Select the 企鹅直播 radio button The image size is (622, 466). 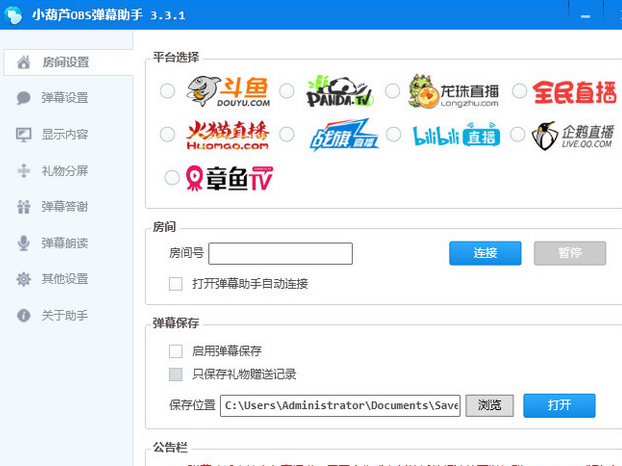518,134
